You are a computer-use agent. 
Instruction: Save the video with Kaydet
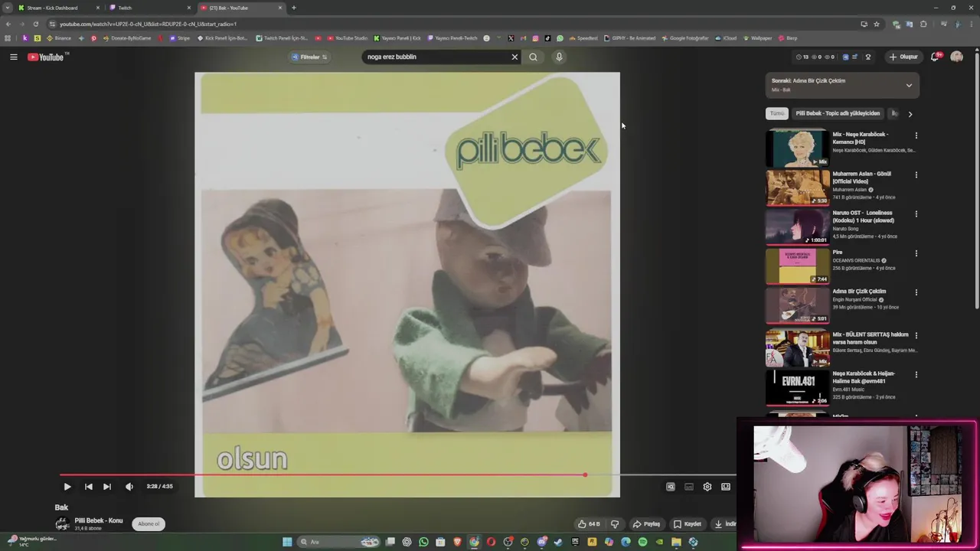tap(688, 524)
